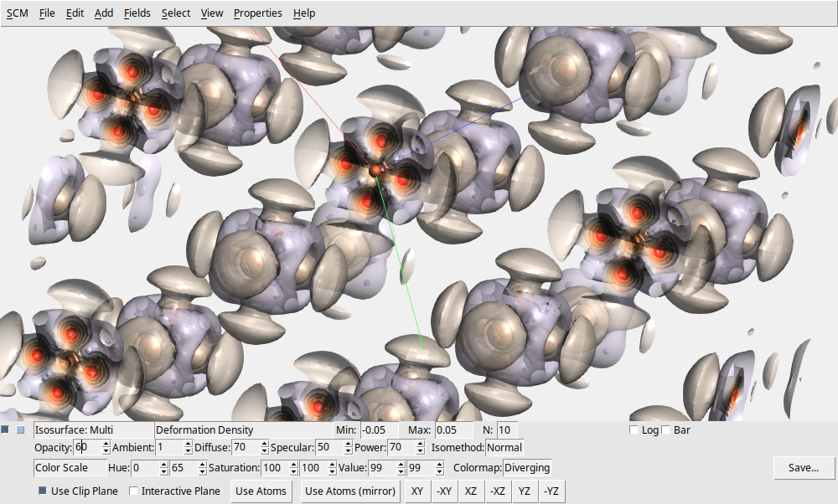The image size is (838, 504).
Task: Click the second square indicator beside the isosurface row
Action: click(18, 429)
